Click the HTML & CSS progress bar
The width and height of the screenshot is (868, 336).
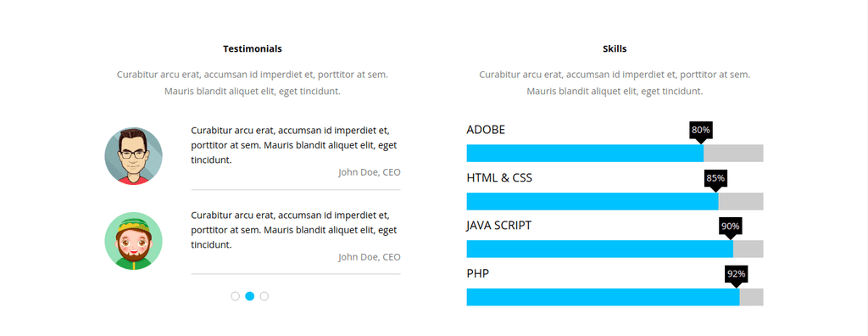[x=615, y=201]
